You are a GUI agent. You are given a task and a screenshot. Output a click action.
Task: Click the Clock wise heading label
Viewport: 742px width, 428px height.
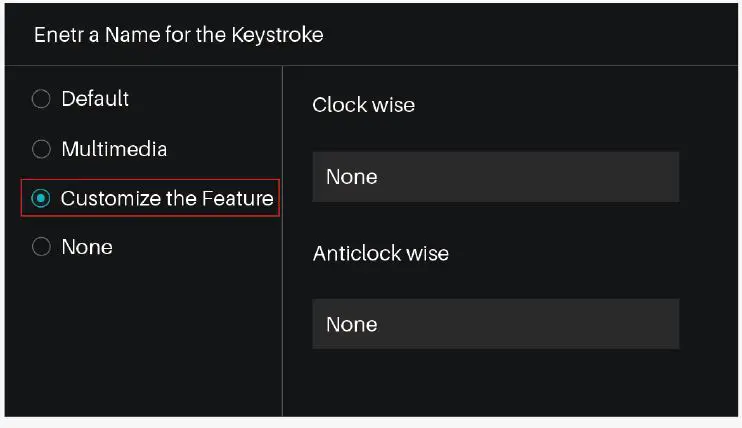click(x=363, y=105)
